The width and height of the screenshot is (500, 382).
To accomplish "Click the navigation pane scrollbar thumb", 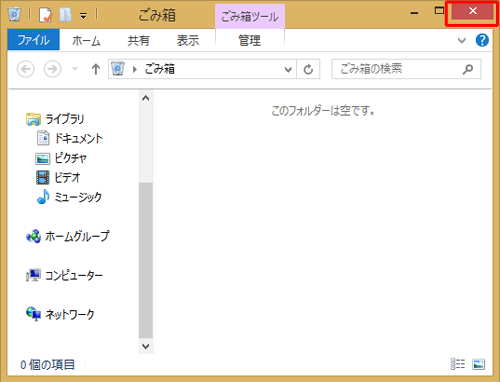I will (146, 260).
